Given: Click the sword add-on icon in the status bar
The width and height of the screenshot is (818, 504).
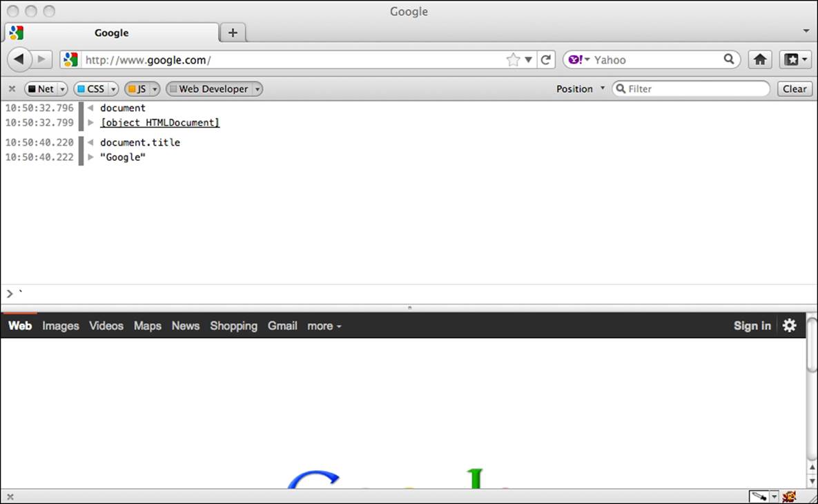Looking at the screenshot, I should (759, 496).
